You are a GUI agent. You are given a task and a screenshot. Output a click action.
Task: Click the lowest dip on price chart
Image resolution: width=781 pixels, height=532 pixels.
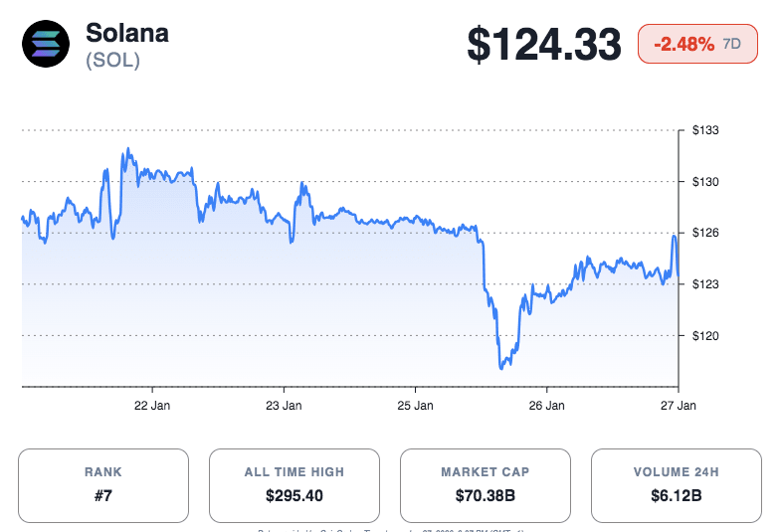pyautogui.click(x=502, y=367)
